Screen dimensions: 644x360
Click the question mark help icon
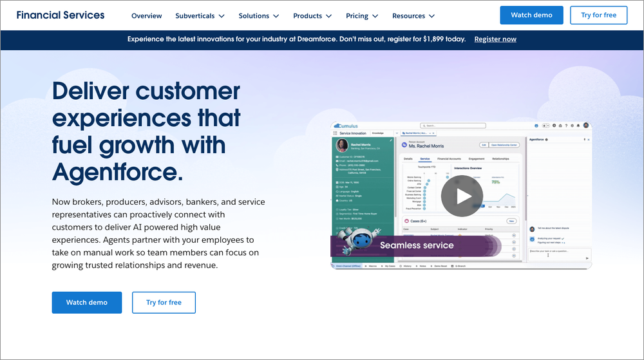566,126
